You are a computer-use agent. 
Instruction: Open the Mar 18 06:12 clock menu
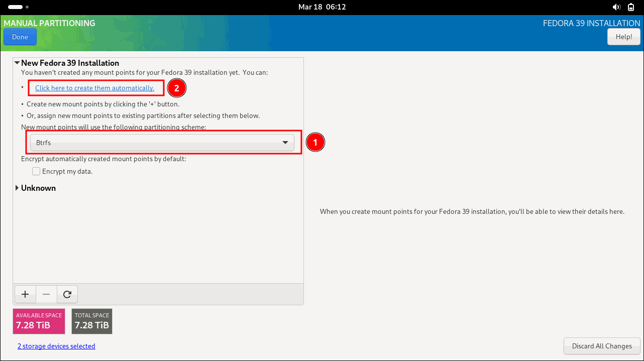pyautogui.click(x=322, y=8)
